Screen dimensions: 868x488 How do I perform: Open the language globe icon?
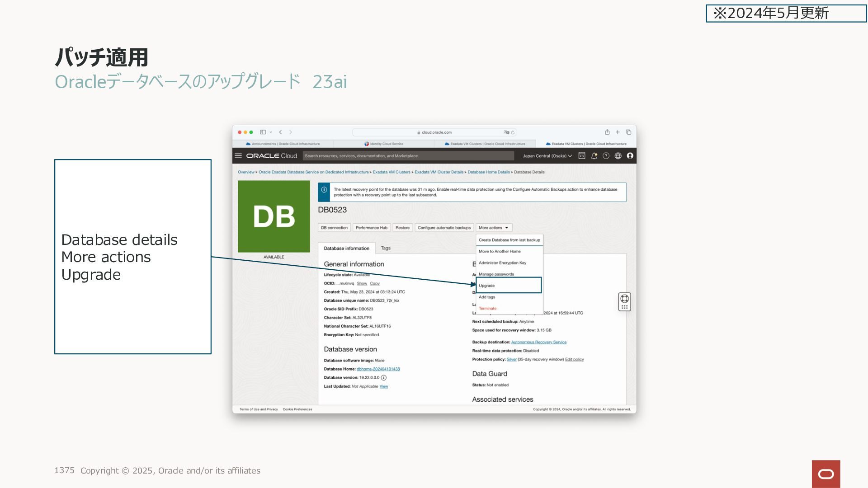pyautogui.click(x=618, y=156)
